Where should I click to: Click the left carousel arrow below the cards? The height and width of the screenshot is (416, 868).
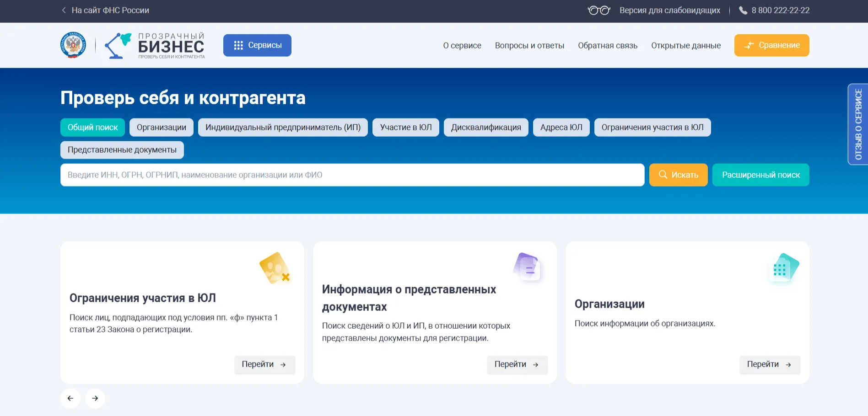pos(70,398)
